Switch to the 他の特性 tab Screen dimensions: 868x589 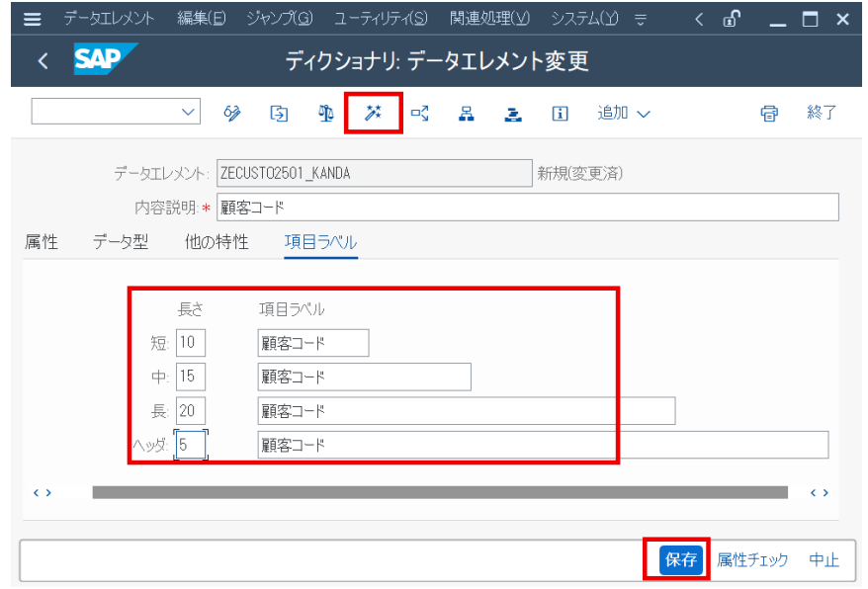coord(217,242)
